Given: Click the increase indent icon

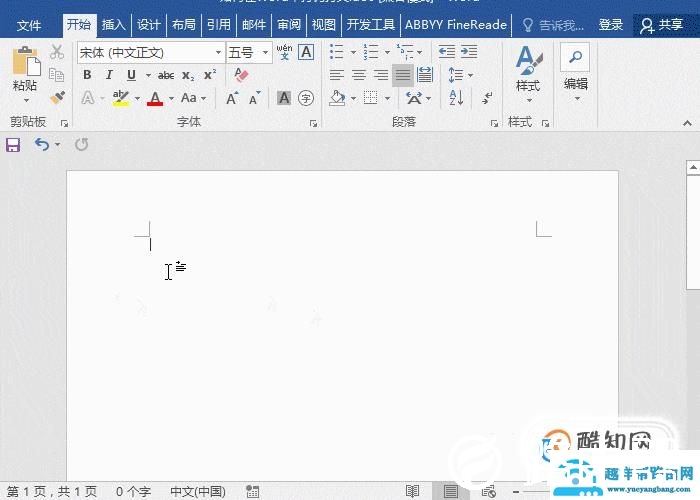Looking at the screenshot, I should [x=469, y=52].
